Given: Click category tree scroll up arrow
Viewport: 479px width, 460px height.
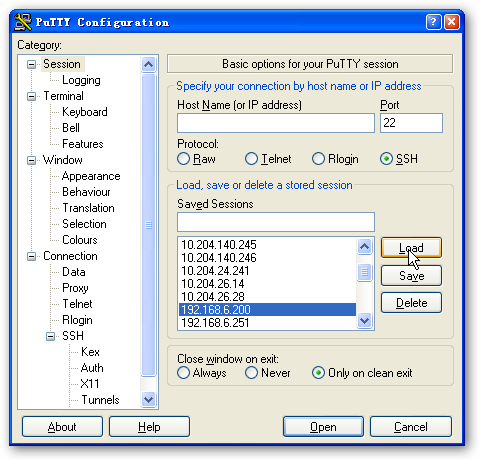Looking at the screenshot, I should (x=148, y=64).
